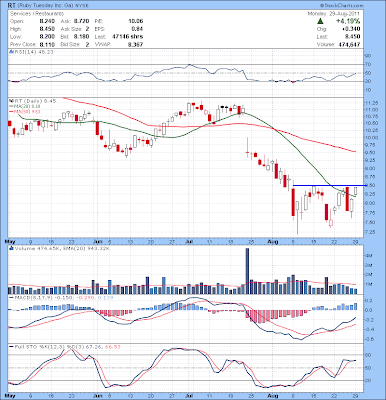This screenshot has height=400, width=386.
Task: Click the Ask price 8.720
Action: coord(81,21)
